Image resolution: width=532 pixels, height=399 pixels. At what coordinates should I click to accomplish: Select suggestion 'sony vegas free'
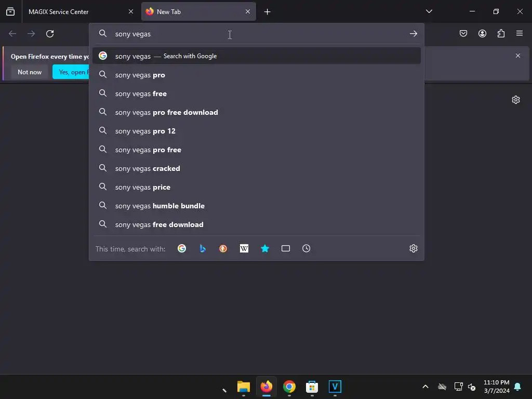257,94
